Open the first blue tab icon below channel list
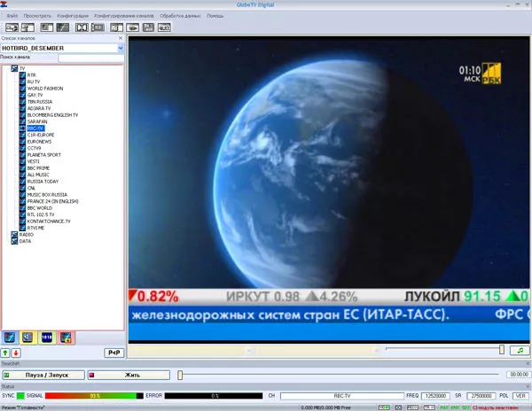The height and width of the screenshot is (411, 532). click(x=10, y=337)
